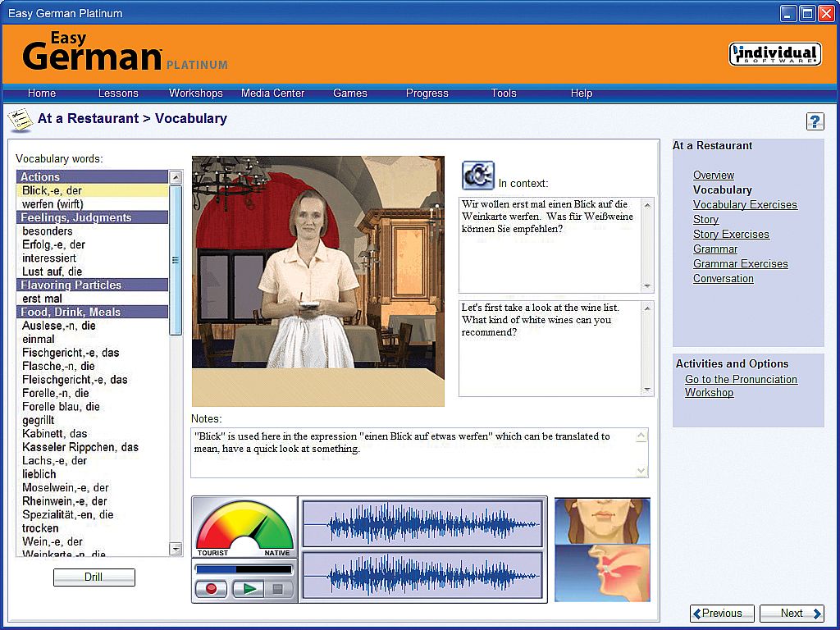This screenshot has height=630, width=840.
Task: Open help via the question mark icon
Action: (x=815, y=121)
